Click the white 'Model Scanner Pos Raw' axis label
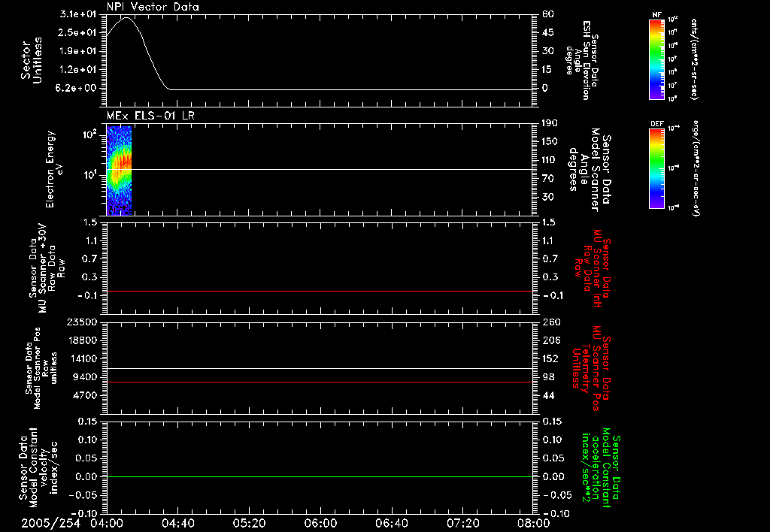 coord(41,368)
